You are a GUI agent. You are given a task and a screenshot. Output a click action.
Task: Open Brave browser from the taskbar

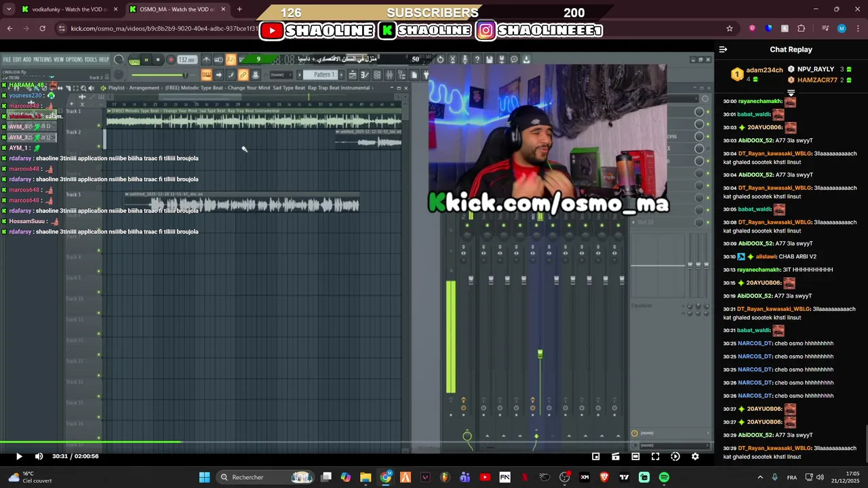604,477
